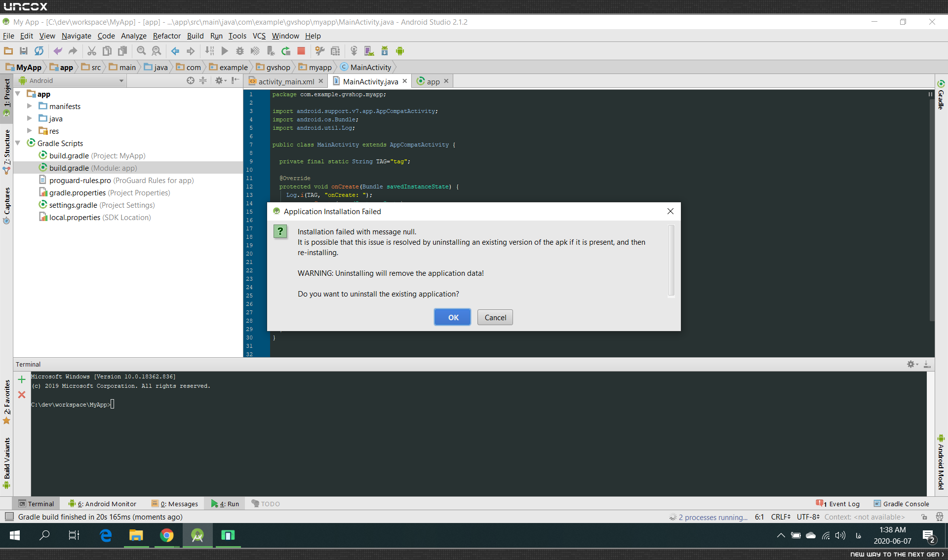Viewport: 948px width, 560px height.
Task: Click the '2 processes running...' status link
Action: click(713, 517)
